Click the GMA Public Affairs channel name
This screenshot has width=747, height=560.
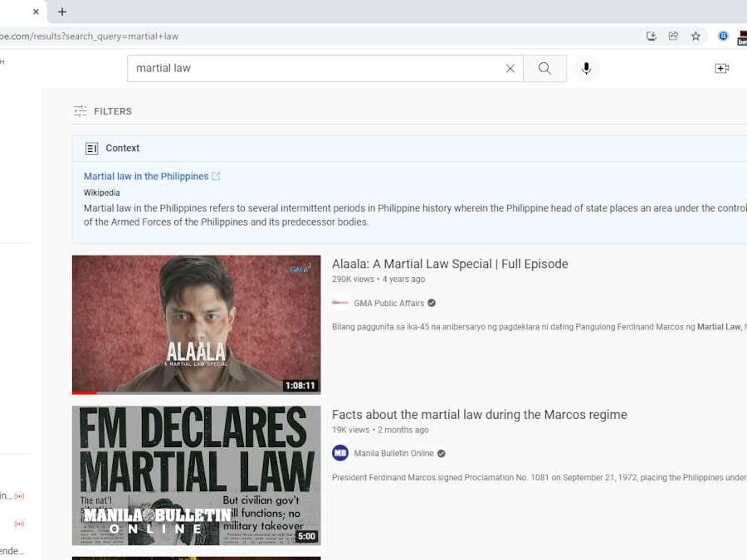pos(388,304)
